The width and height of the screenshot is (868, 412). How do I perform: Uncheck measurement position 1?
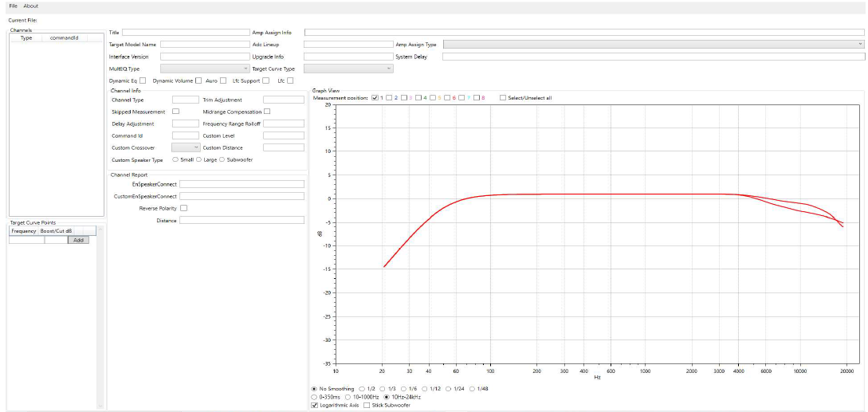375,97
